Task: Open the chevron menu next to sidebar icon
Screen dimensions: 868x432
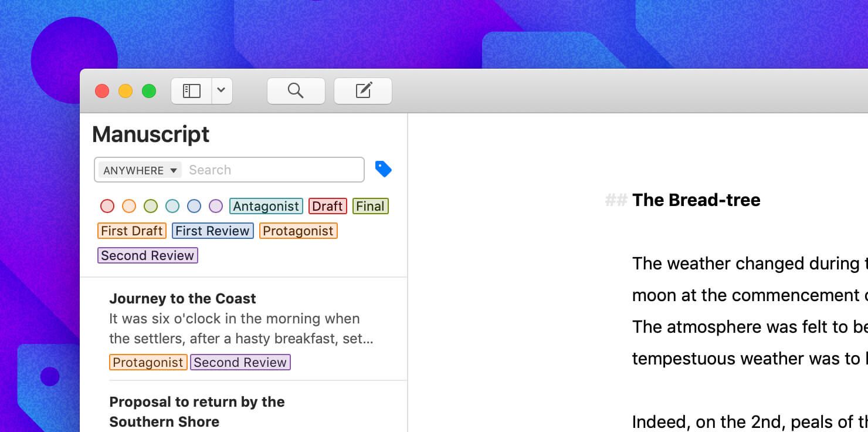Action: click(x=221, y=90)
